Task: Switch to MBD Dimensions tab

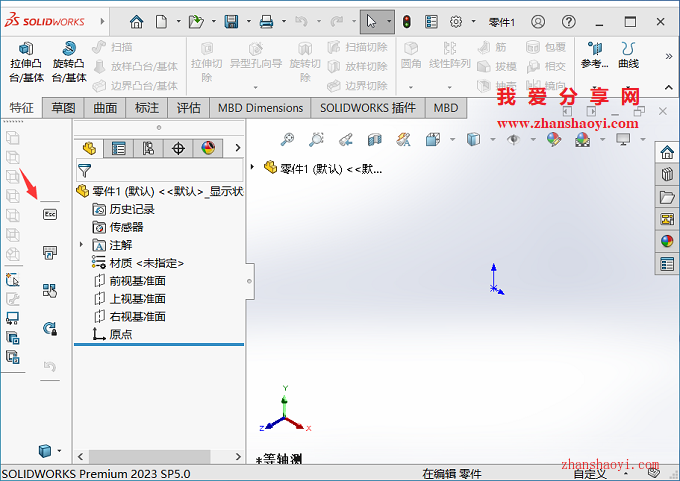Action: pyautogui.click(x=260, y=108)
